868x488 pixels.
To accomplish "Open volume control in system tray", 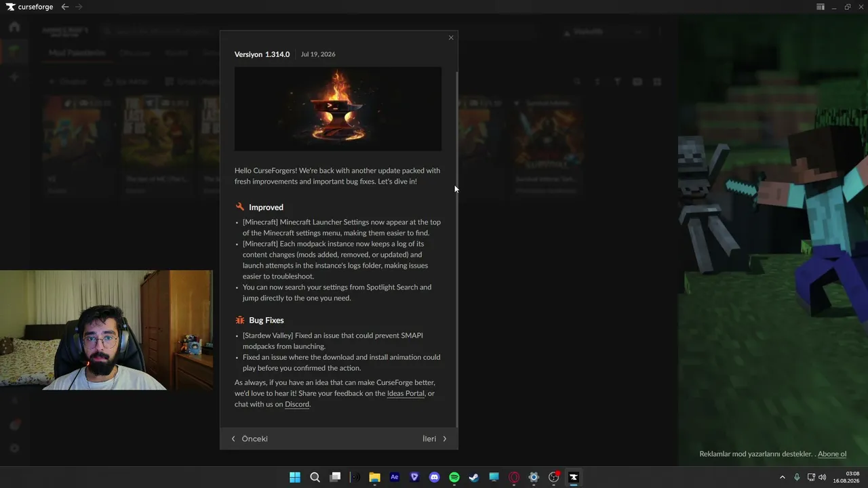I will pos(823,477).
